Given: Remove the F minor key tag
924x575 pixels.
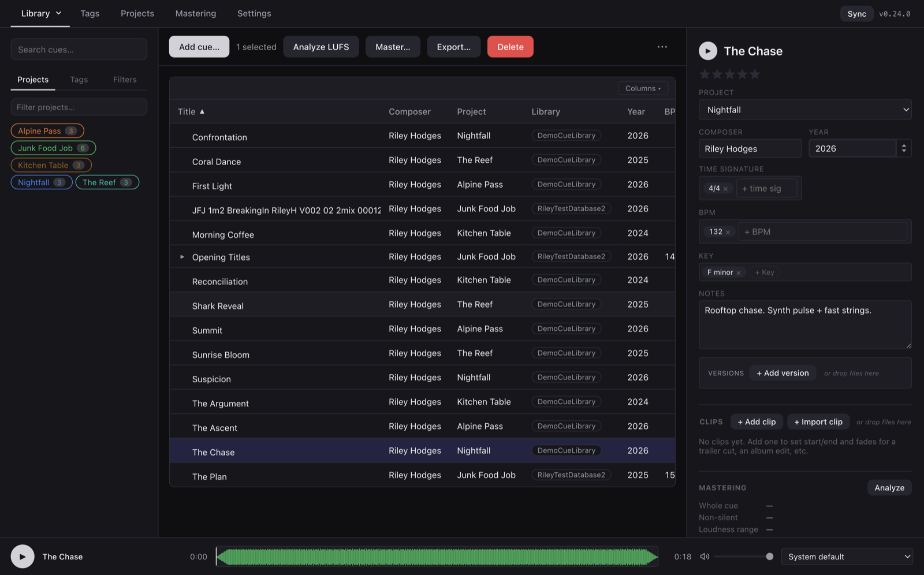Looking at the screenshot, I should click(739, 272).
